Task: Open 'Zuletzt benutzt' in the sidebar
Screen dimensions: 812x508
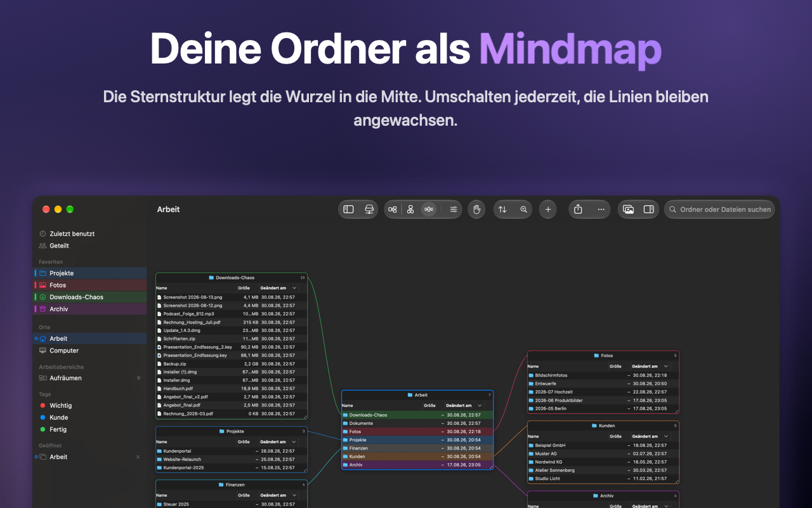Action: click(89, 234)
